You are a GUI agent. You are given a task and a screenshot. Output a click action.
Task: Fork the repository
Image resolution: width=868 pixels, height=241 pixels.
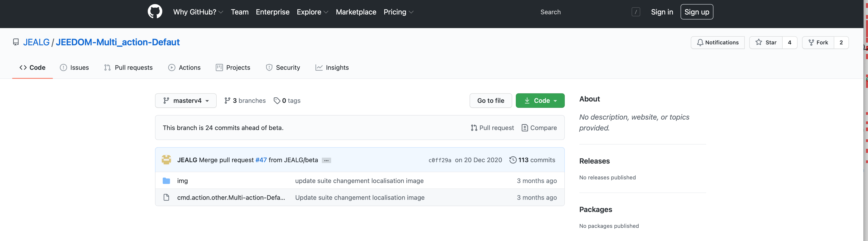818,42
